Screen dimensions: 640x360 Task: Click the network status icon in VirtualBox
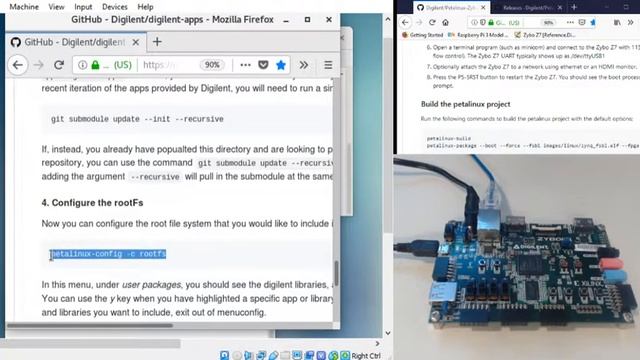tap(261, 355)
